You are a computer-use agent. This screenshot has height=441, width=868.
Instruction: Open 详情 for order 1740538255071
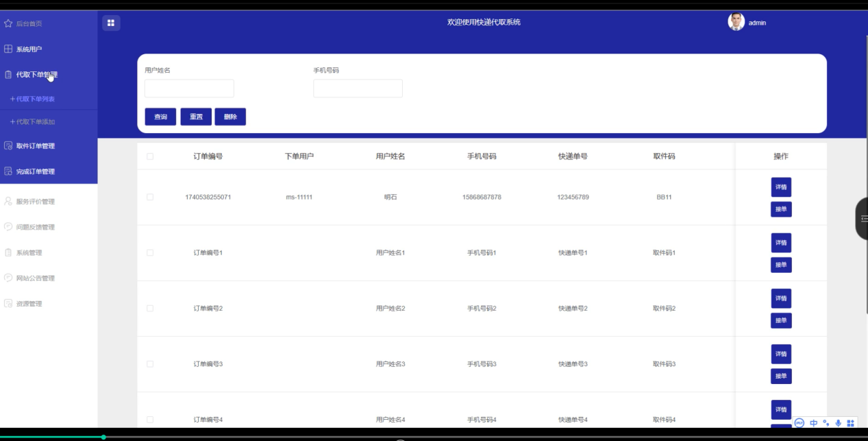click(x=781, y=187)
